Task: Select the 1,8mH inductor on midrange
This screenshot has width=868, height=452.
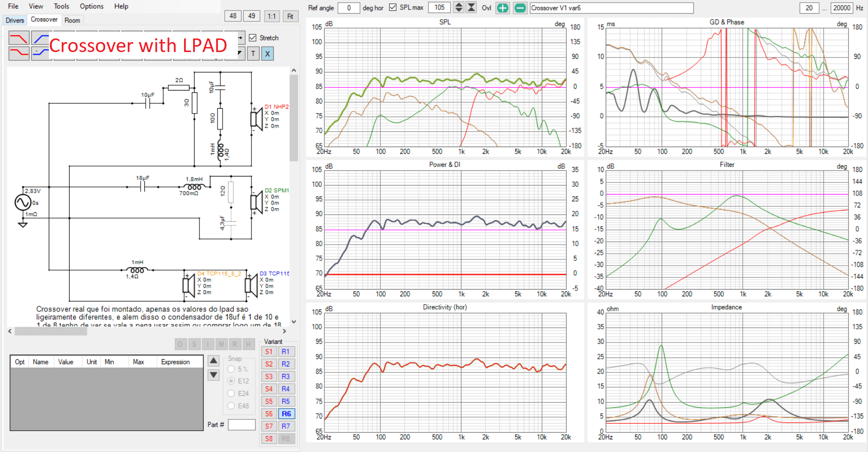Action: pos(194,186)
